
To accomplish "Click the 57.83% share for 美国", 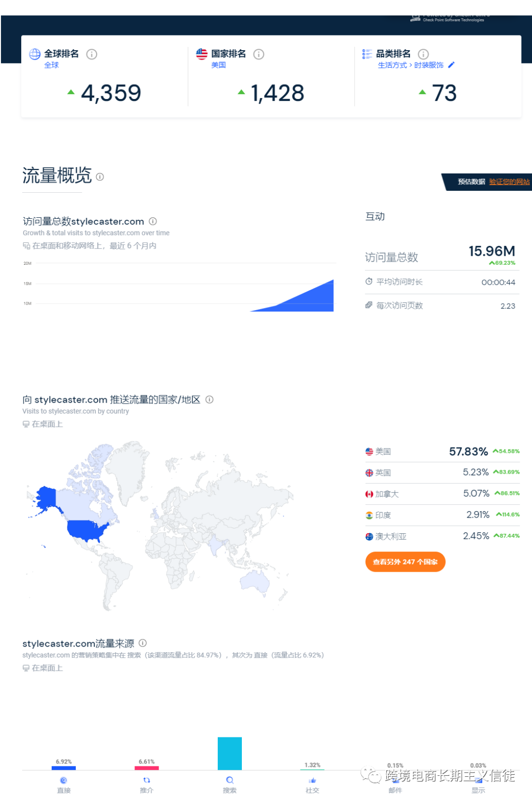I will click(x=468, y=452).
